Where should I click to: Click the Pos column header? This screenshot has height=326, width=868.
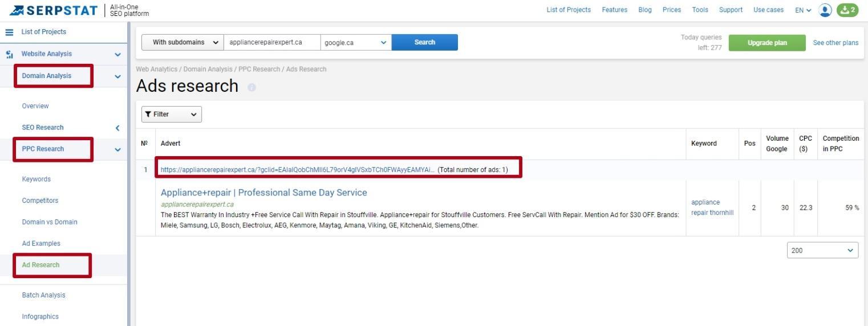point(750,144)
